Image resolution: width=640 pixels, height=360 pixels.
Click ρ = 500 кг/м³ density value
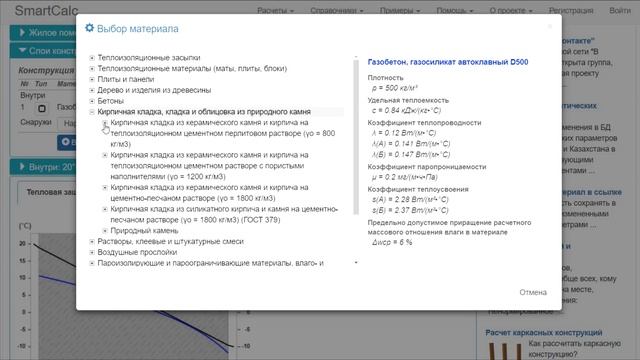[394, 88]
